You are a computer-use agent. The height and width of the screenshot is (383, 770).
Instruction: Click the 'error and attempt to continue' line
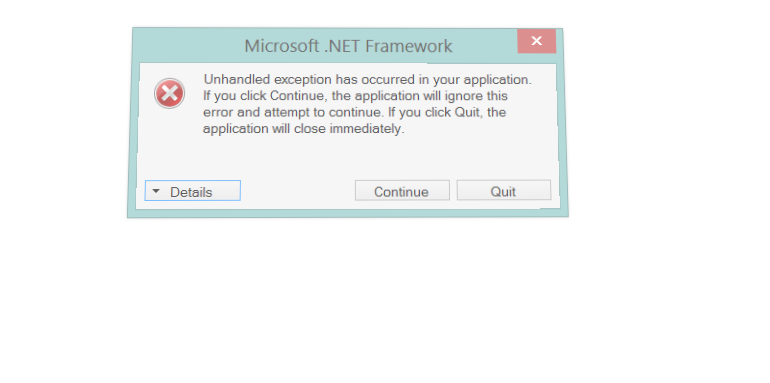355,112
